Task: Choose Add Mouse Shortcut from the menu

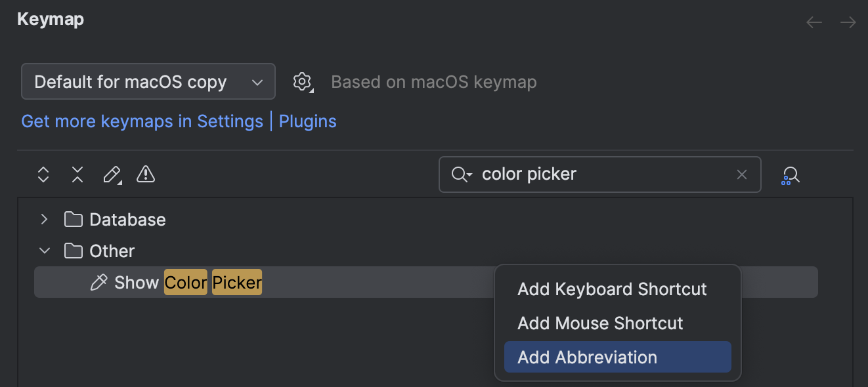Action: (x=599, y=323)
